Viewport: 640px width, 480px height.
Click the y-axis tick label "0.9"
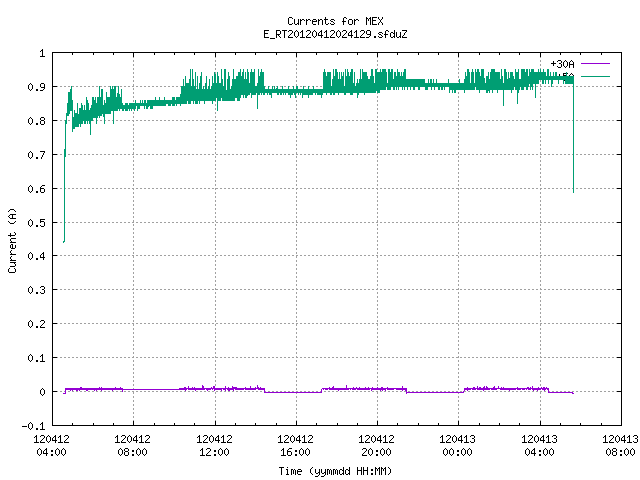tap(36, 87)
